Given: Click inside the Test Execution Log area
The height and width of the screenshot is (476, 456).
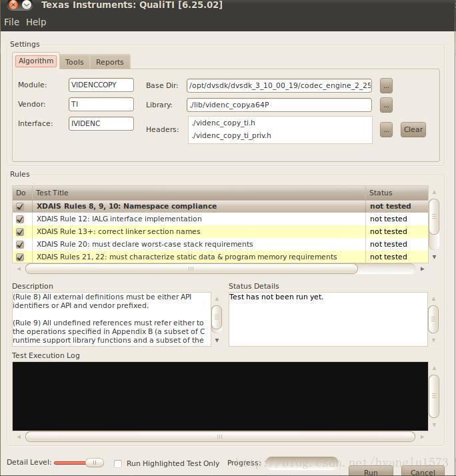Looking at the screenshot, I should (x=220, y=396).
